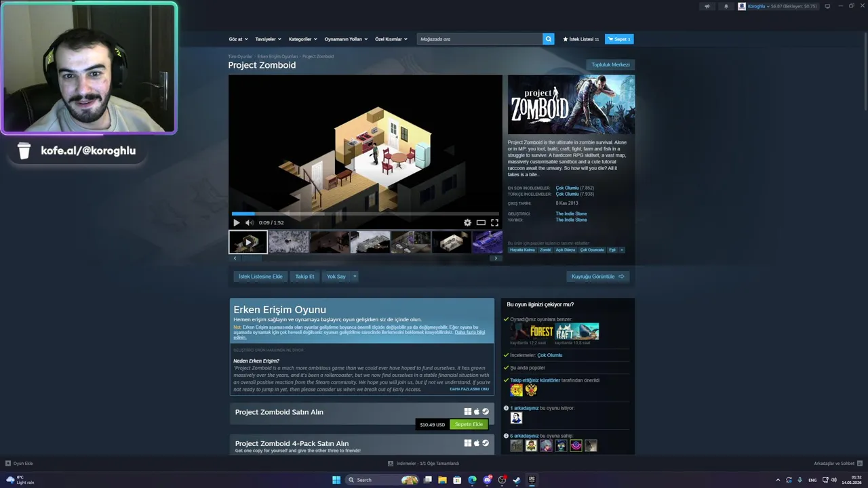Open Takip ettiğiniz küratörler link
868x488 pixels.
click(535, 380)
